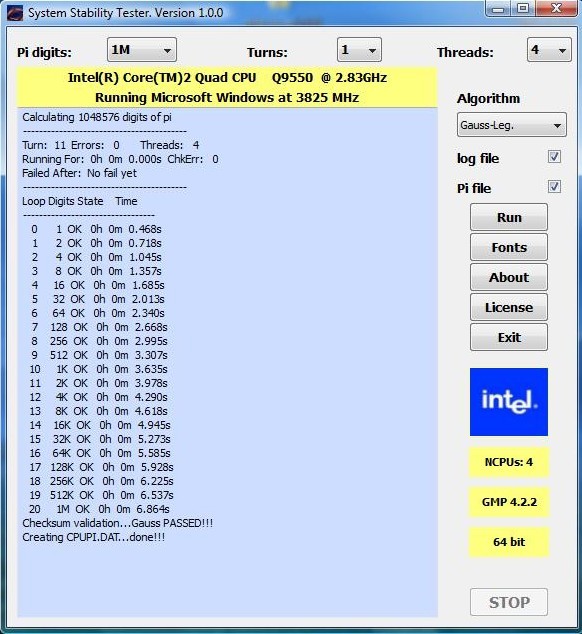
Task: Enable or disable the log file checkbox
Action: (554, 157)
